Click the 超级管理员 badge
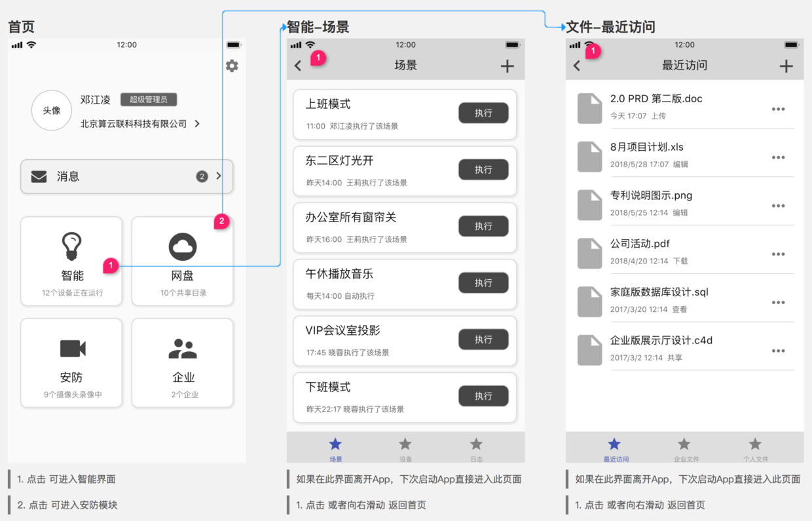The width and height of the screenshot is (812, 521). (149, 100)
